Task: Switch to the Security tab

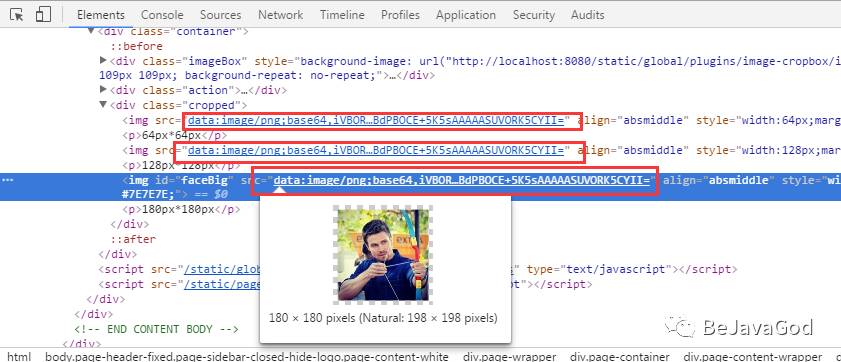Action: (x=534, y=15)
